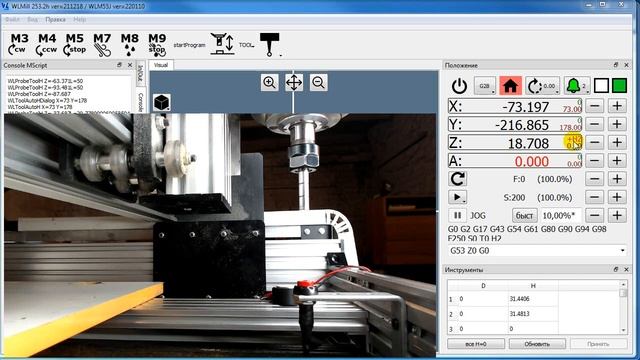The height and width of the screenshot is (360, 640).
Task: Jog Y axis minus
Action: (x=595, y=124)
